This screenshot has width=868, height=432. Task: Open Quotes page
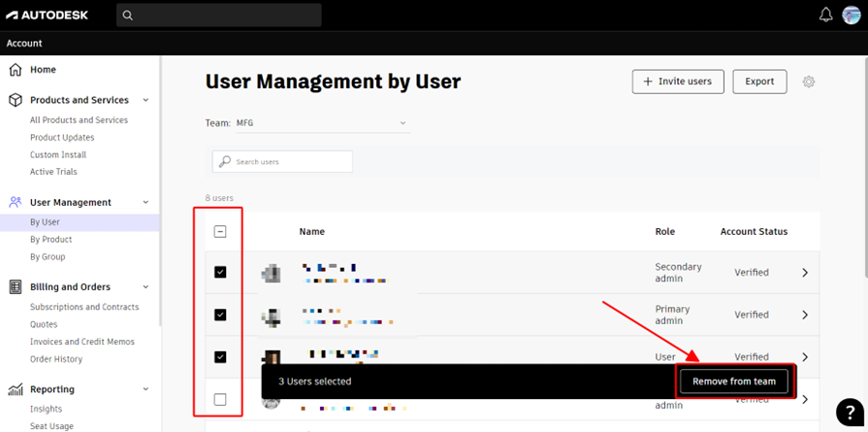pyautogui.click(x=44, y=324)
